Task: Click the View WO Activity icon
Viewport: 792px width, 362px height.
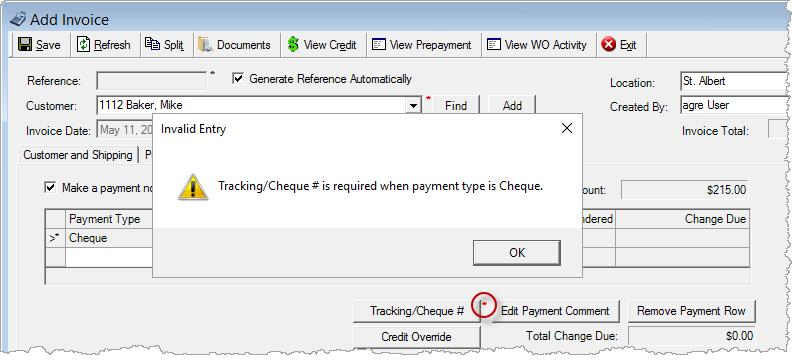Action: coord(493,44)
